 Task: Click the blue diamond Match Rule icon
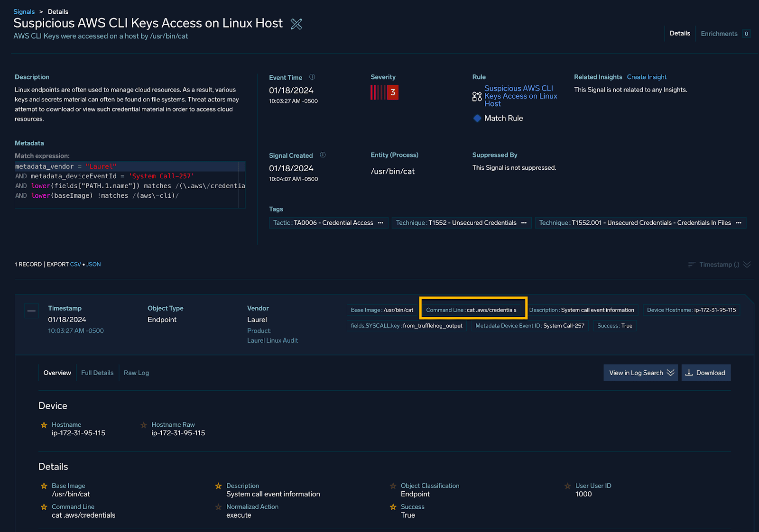[477, 118]
